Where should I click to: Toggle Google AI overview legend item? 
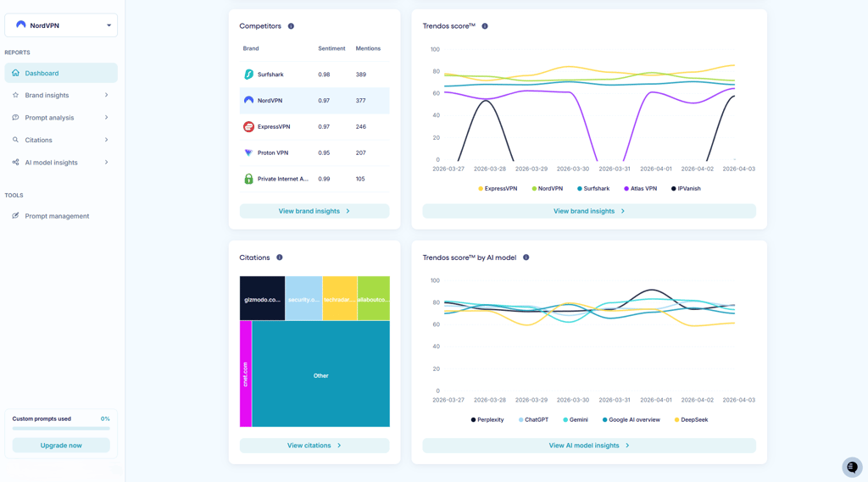tap(632, 420)
